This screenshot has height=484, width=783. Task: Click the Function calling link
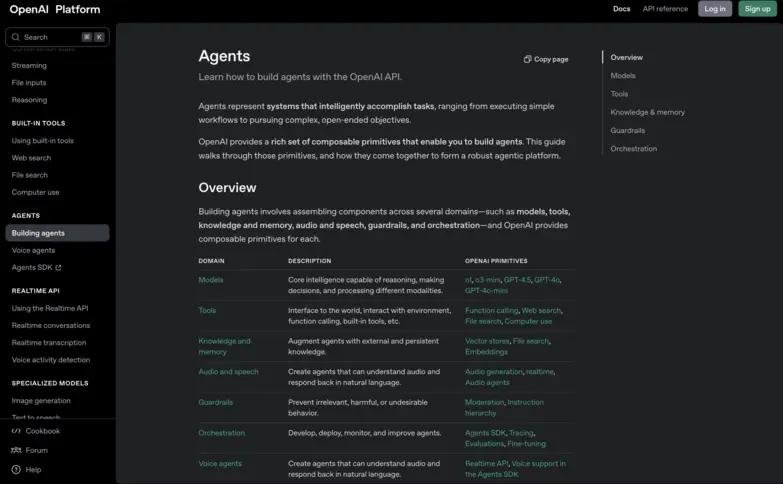[491, 310]
